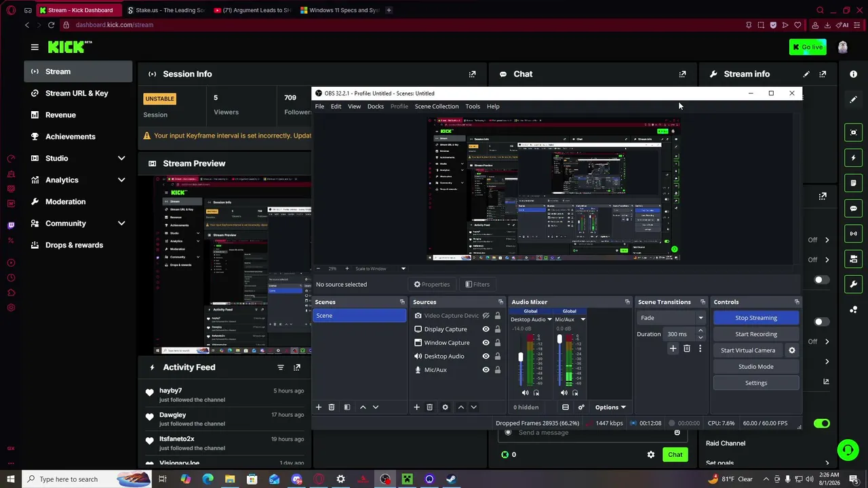Click the green Go live button
Screen dimensions: 868x488
tap(808, 47)
